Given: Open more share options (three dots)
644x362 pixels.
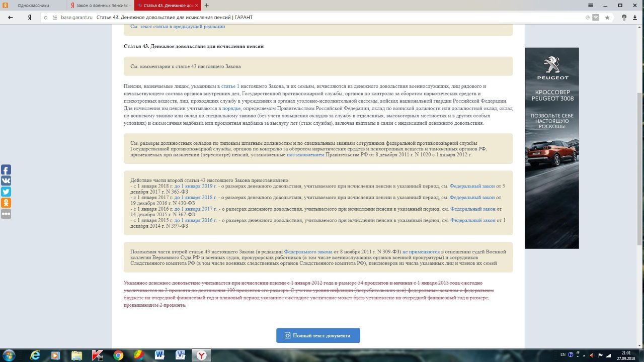Looking at the screenshot, I should [6, 214].
